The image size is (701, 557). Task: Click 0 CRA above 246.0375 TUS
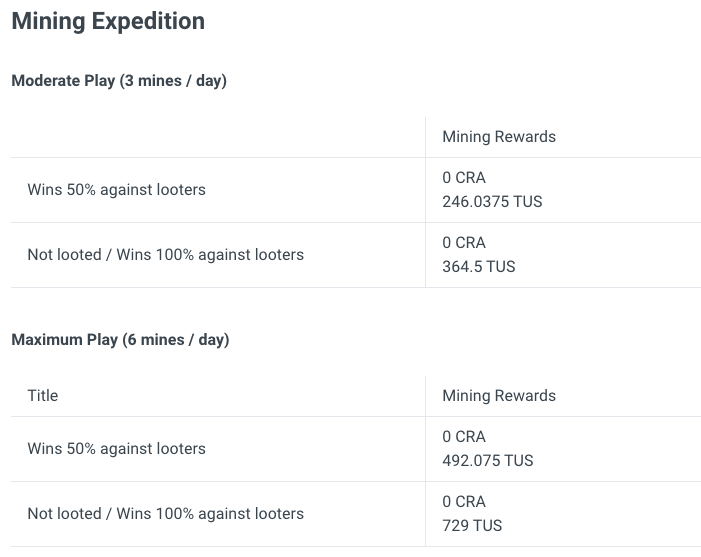[x=464, y=178]
